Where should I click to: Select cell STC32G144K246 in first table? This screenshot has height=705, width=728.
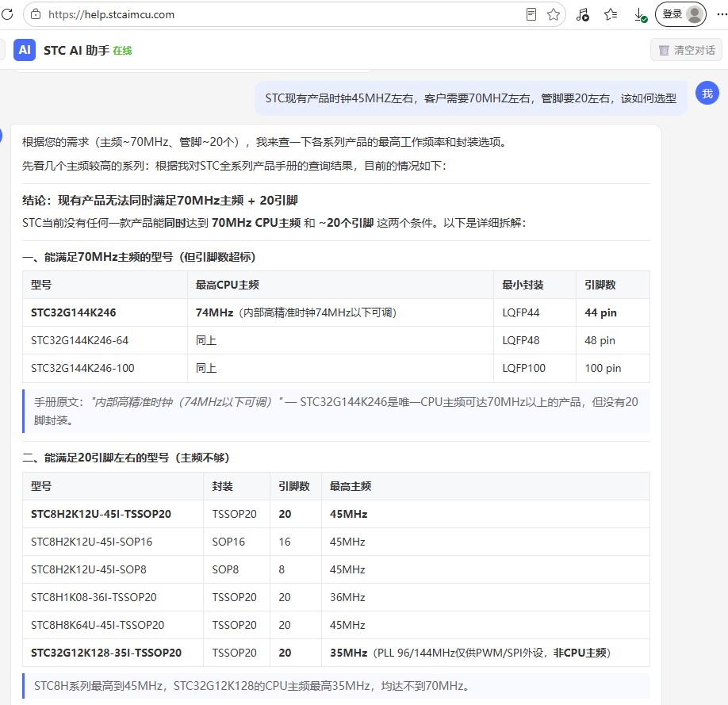pos(105,312)
